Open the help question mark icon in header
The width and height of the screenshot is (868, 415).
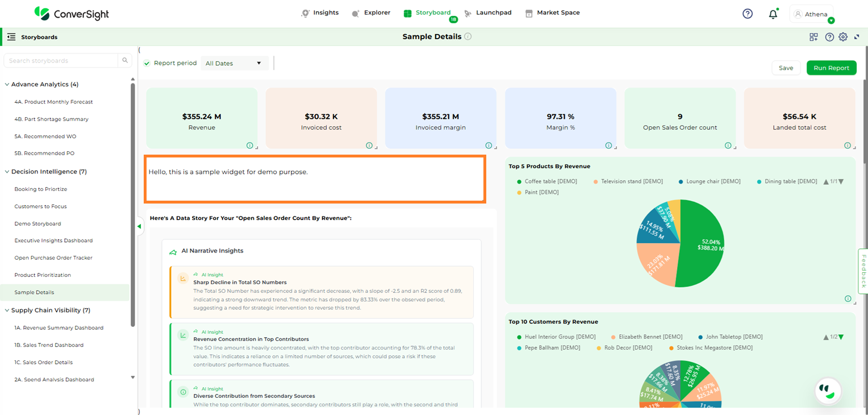tap(748, 14)
